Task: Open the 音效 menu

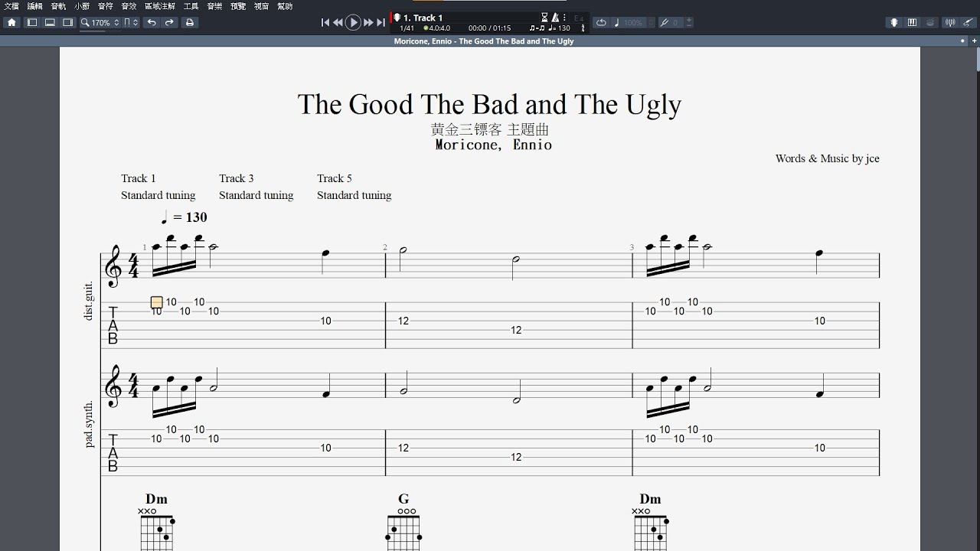Action: [x=129, y=6]
